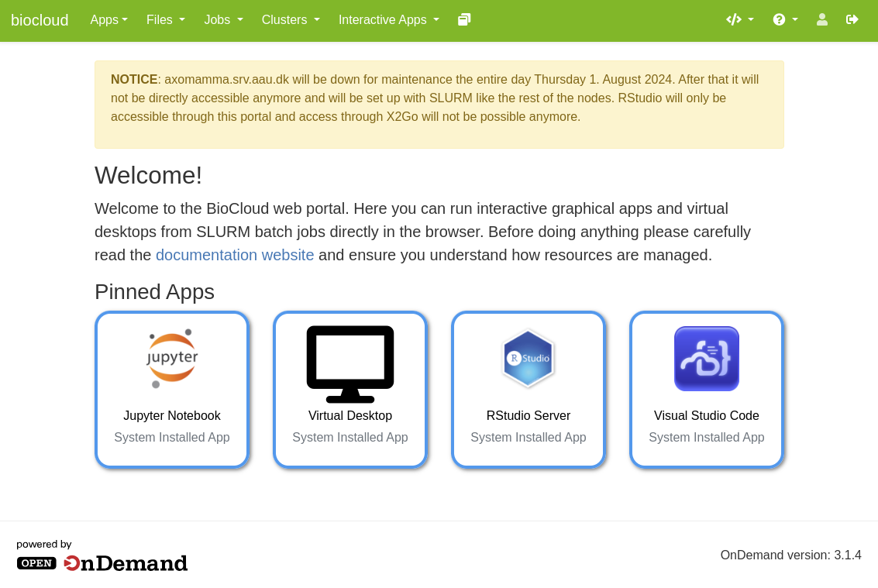Screen dimensions: 878x588
Task: Expand the Clusters dropdown
Action: 291,19
